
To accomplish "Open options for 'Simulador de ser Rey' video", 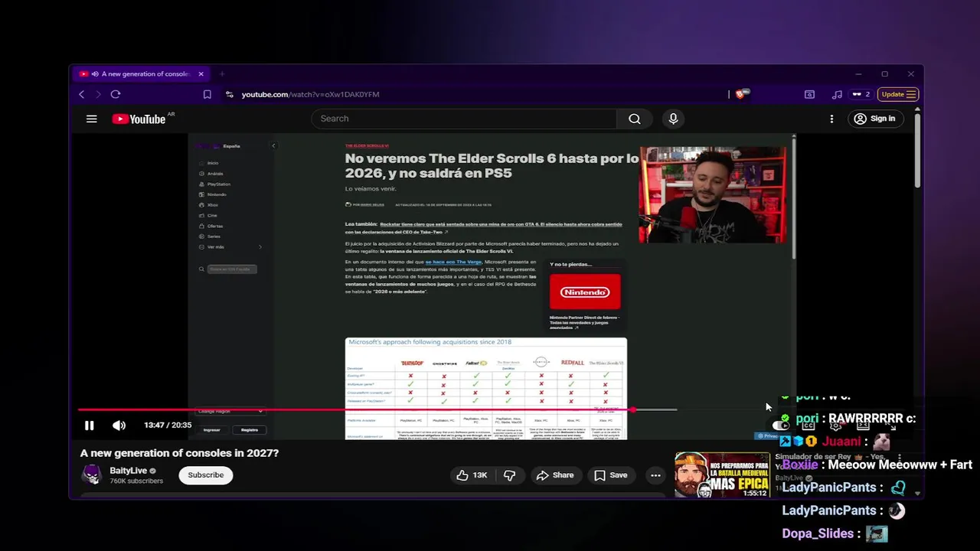I will (900, 457).
